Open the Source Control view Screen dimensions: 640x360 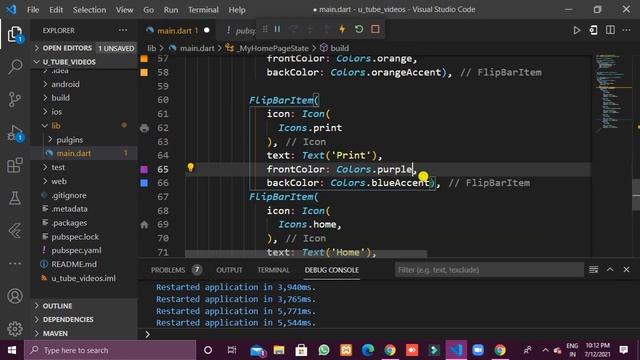pyautogui.click(x=15, y=99)
